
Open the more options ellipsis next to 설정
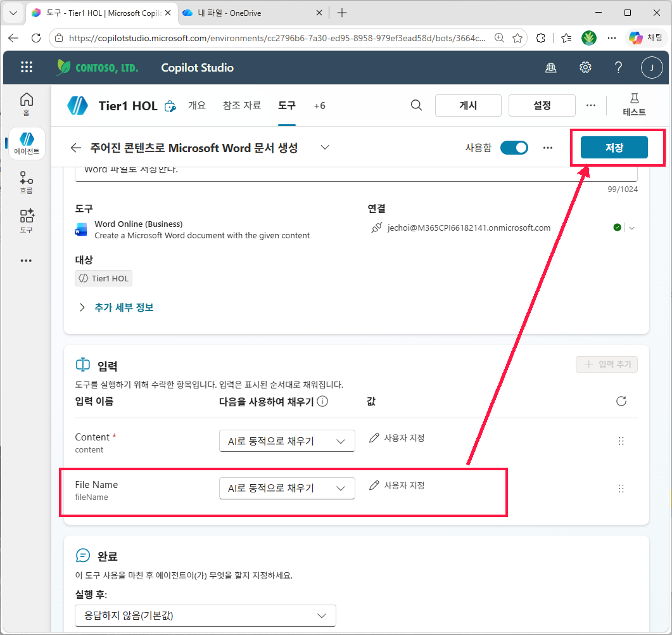590,105
